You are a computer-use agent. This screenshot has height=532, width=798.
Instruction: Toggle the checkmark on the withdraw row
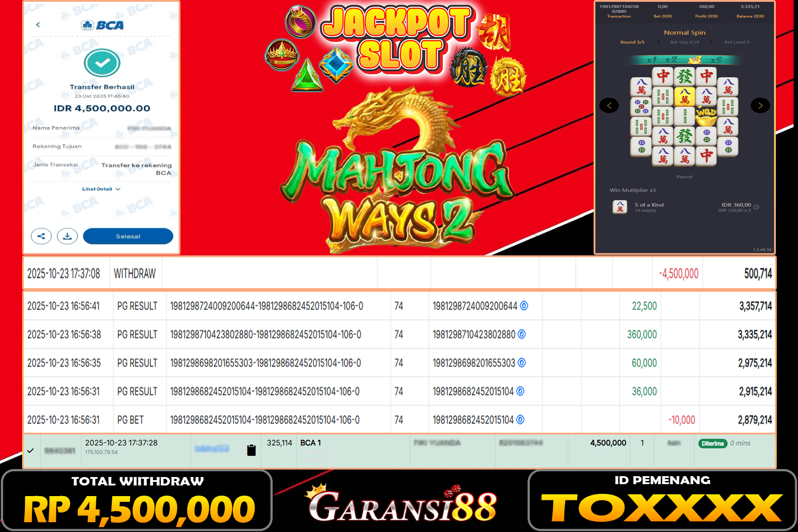[31, 451]
